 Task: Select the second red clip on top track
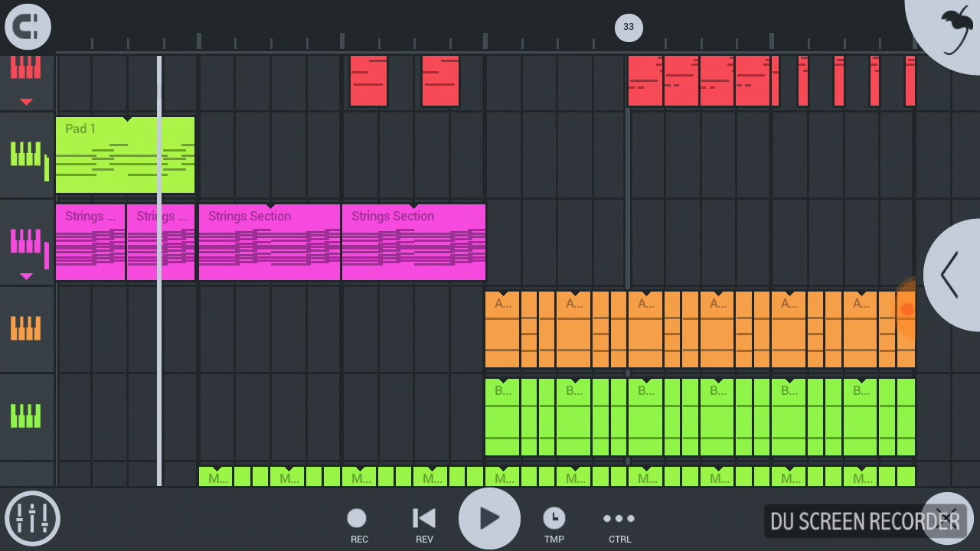coord(440,80)
